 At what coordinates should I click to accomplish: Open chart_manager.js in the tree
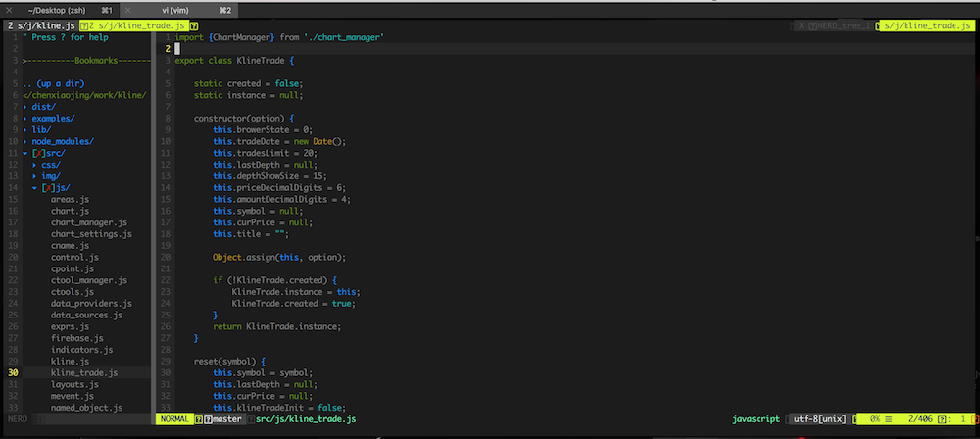pyautogui.click(x=89, y=222)
